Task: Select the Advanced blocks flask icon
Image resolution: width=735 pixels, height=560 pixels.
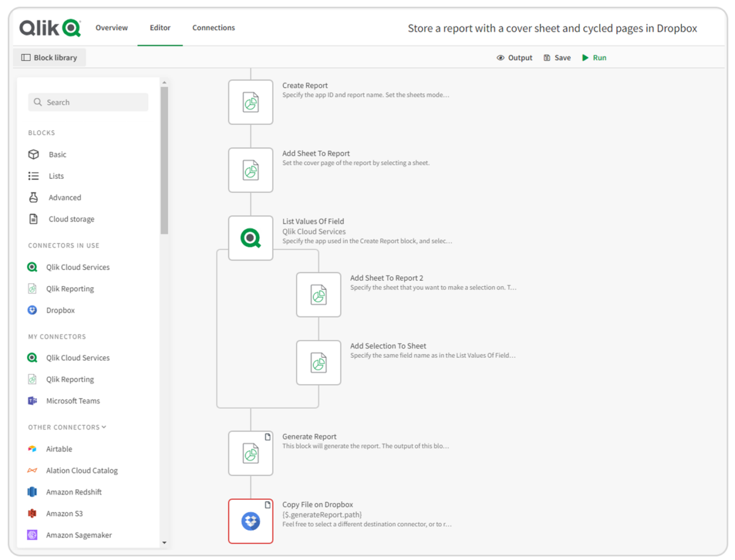Action: click(35, 197)
